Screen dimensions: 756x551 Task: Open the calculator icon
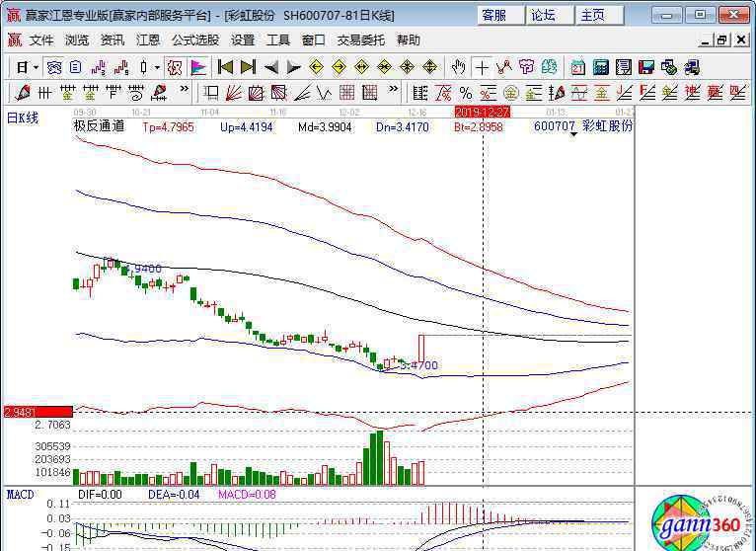(601, 67)
